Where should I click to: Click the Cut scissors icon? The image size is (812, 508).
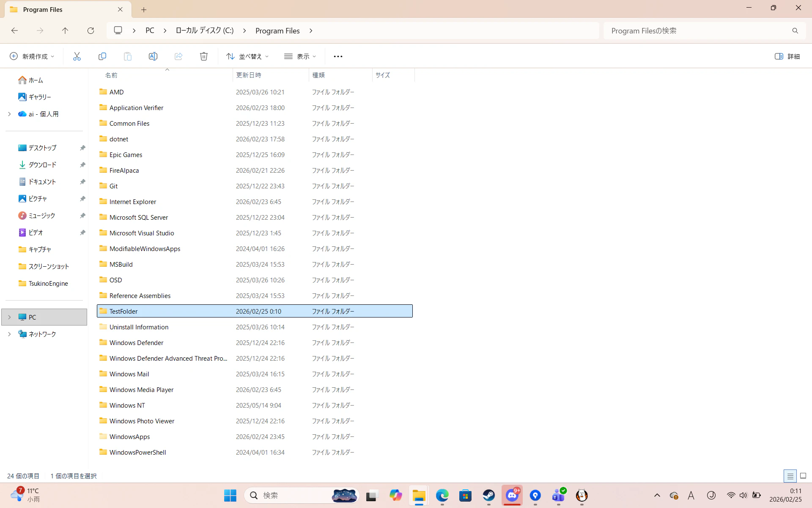[77, 56]
